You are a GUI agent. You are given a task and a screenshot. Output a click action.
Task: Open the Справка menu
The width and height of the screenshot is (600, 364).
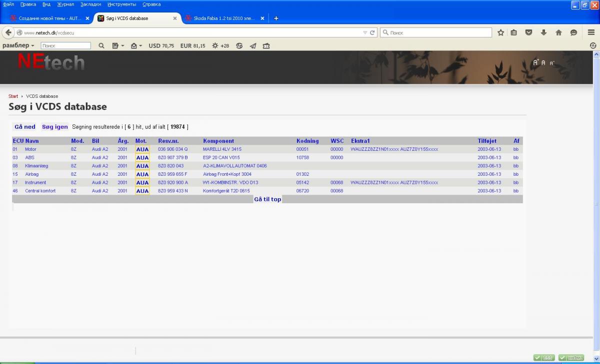151,4
